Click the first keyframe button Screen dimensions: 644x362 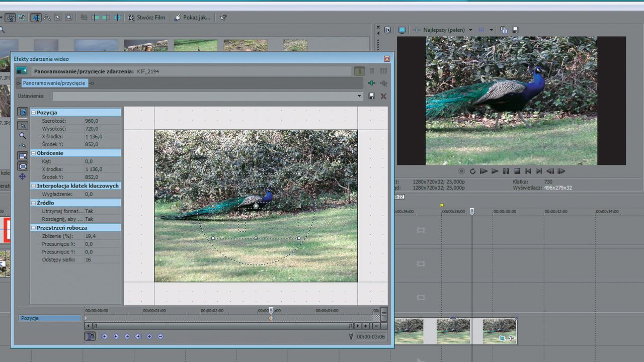[105, 336]
